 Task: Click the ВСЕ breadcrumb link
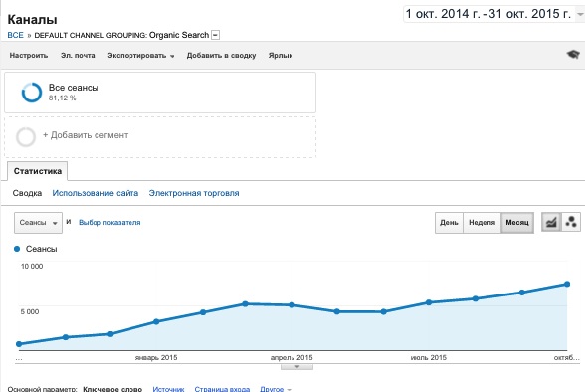(x=15, y=35)
